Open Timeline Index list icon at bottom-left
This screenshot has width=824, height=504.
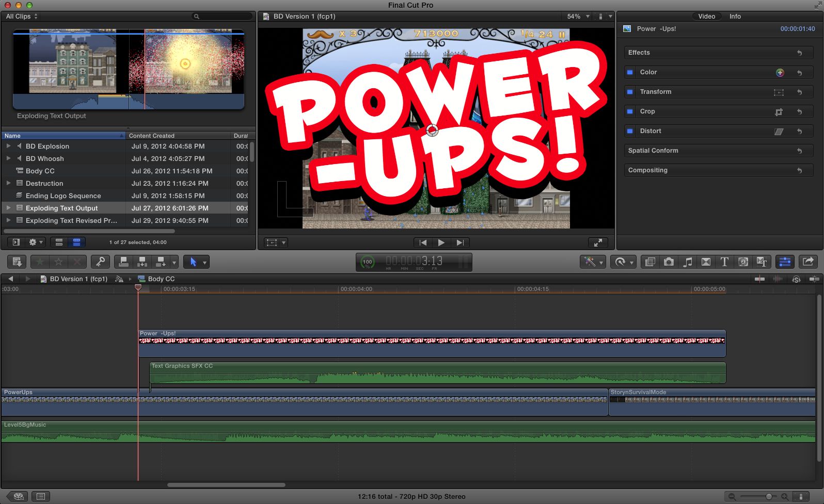pos(41,496)
